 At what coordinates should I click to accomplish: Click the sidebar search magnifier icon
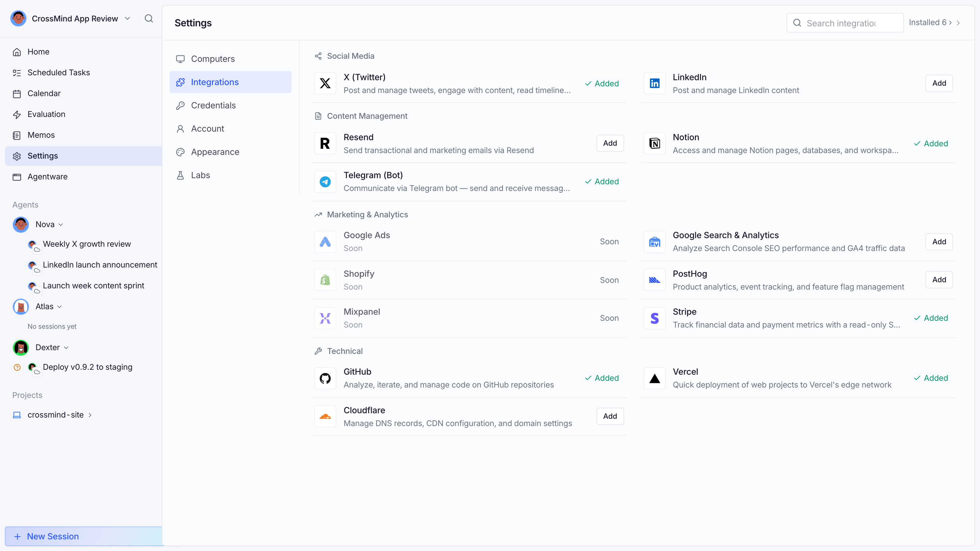pos(149,18)
